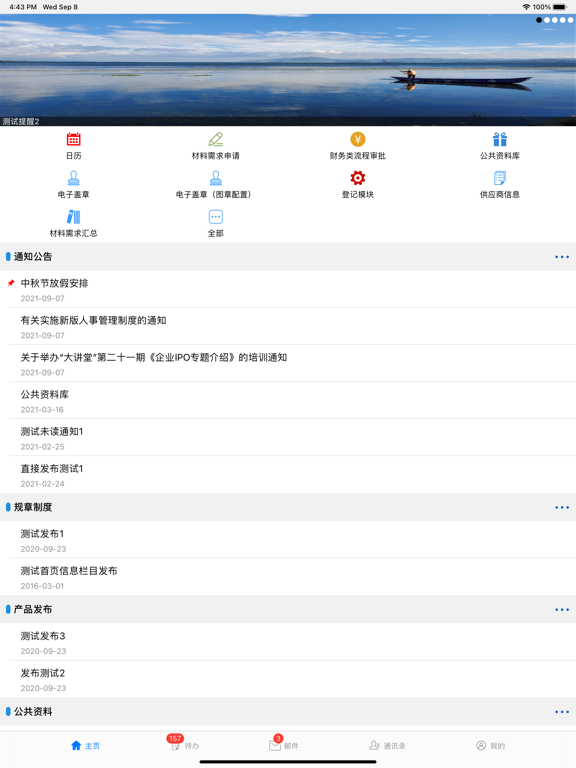Image resolution: width=576 pixels, height=768 pixels.
Task: Tap the battery status icon
Action: 560,7
